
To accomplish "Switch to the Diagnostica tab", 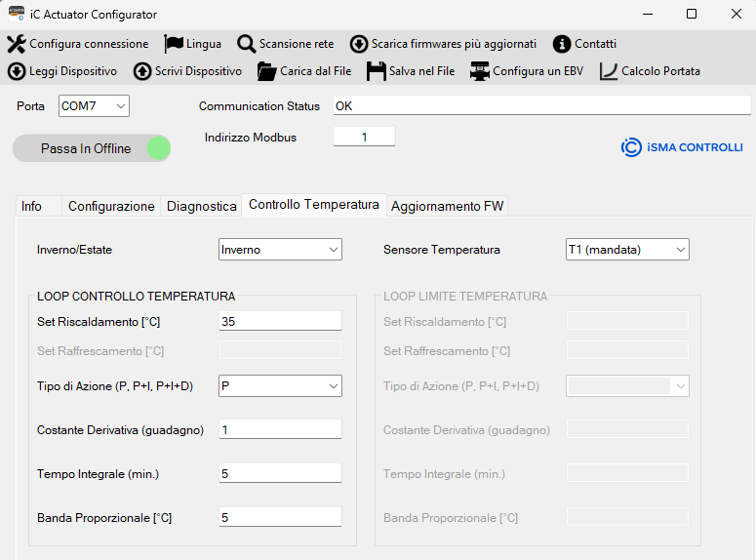I will [202, 207].
